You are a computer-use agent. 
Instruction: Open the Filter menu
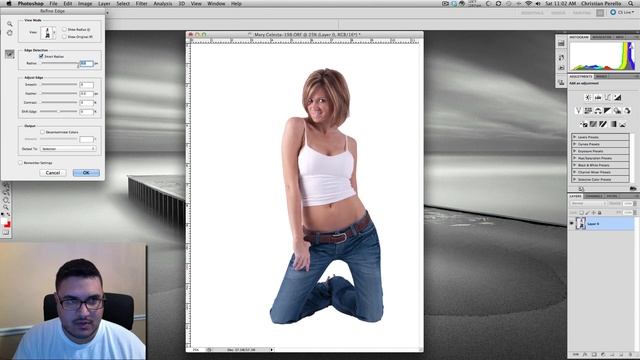141,4
